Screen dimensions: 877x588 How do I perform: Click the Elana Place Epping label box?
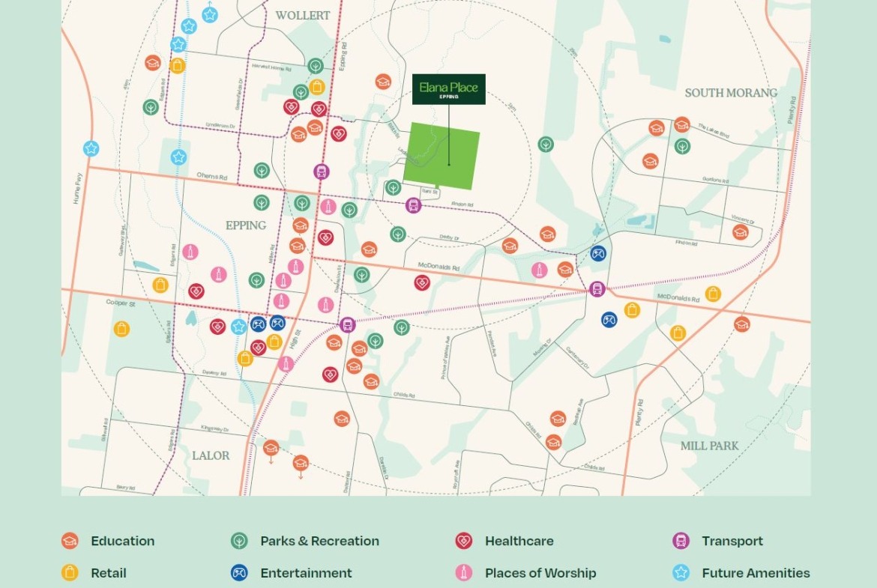(448, 89)
